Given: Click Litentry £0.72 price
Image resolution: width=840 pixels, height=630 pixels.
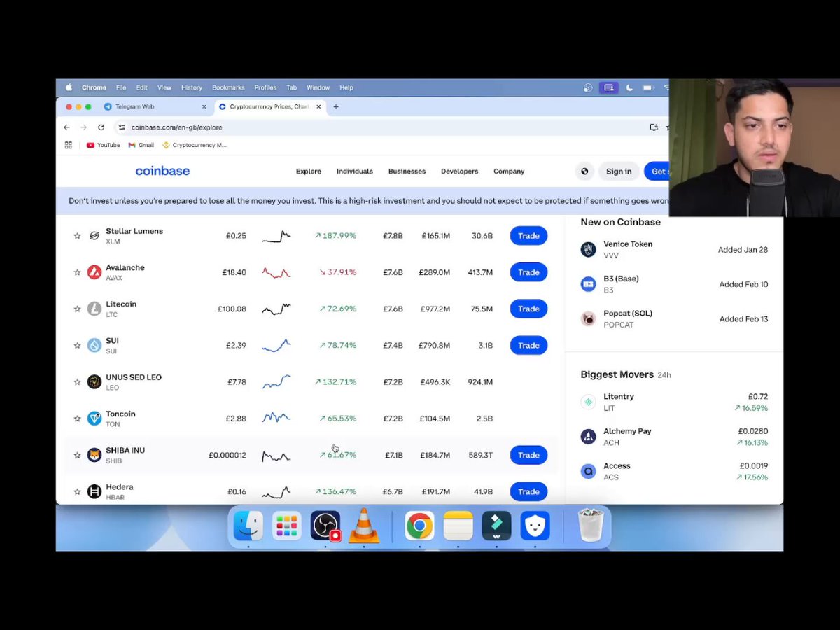Looking at the screenshot, I should 758,397.
